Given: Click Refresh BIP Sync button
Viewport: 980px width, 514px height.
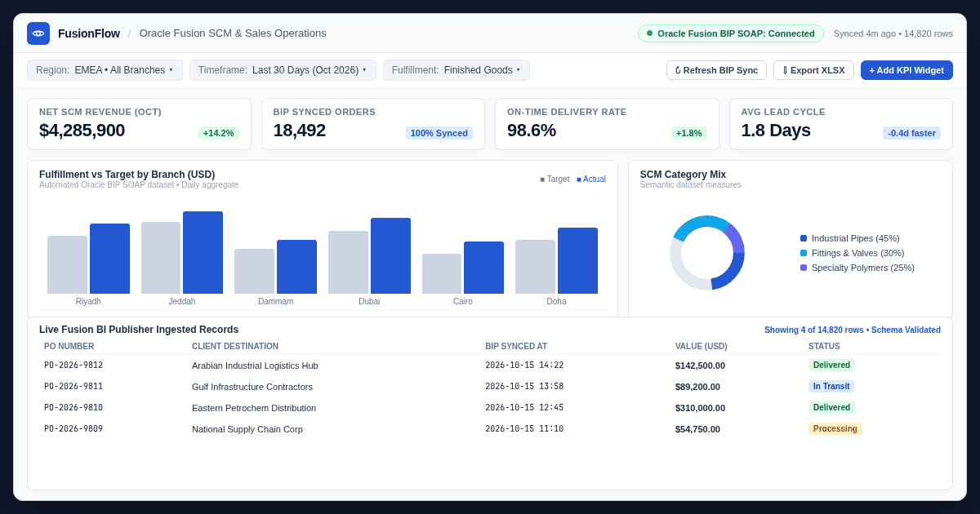Looking at the screenshot, I should click(716, 70).
